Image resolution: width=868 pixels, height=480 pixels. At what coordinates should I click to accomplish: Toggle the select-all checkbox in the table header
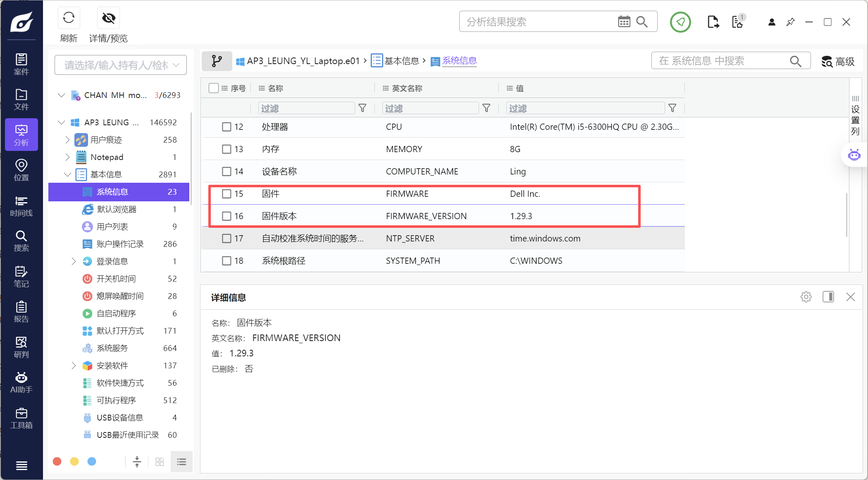coord(213,88)
